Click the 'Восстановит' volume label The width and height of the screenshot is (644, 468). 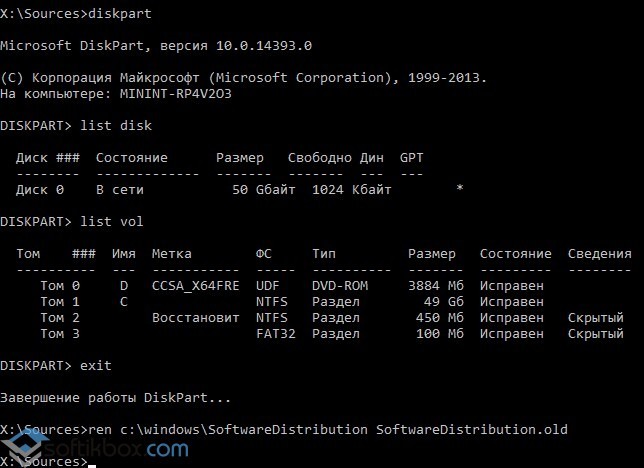point(196,317)
